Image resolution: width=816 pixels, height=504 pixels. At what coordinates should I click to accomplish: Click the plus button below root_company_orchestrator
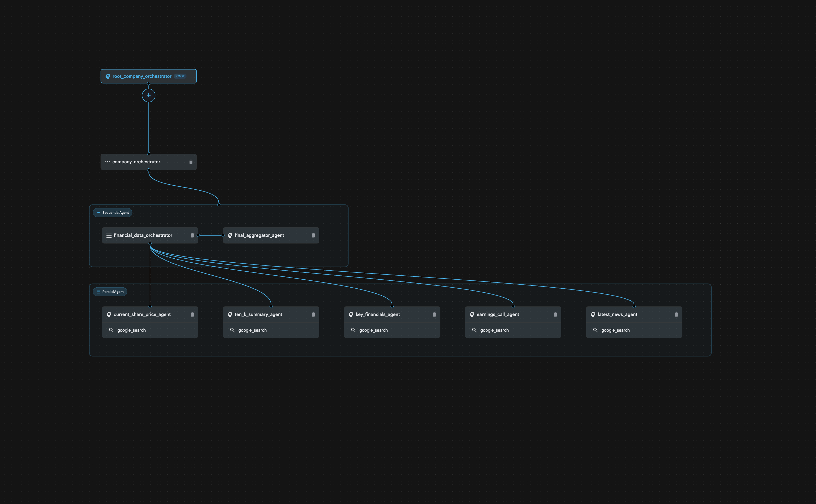148,95
